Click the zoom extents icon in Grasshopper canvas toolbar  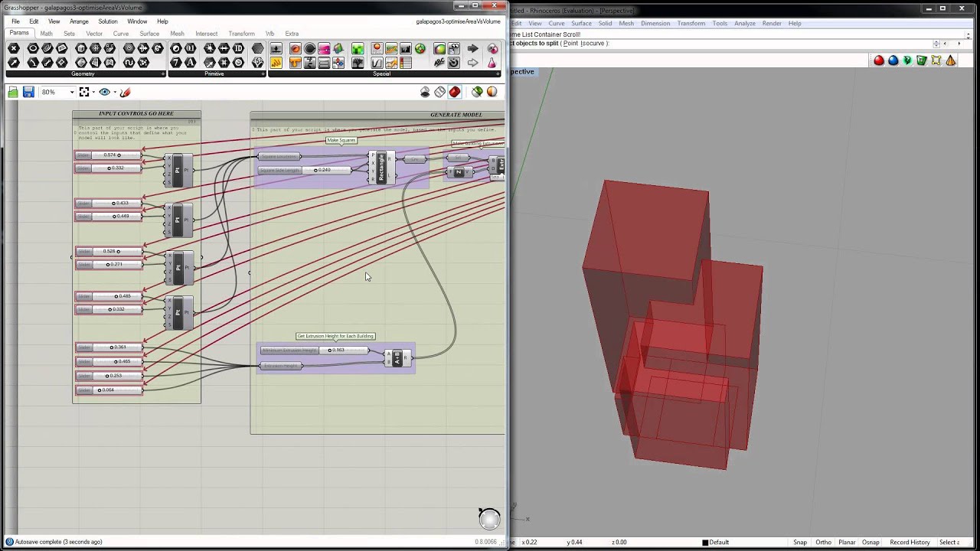click(x=83, y=92)
